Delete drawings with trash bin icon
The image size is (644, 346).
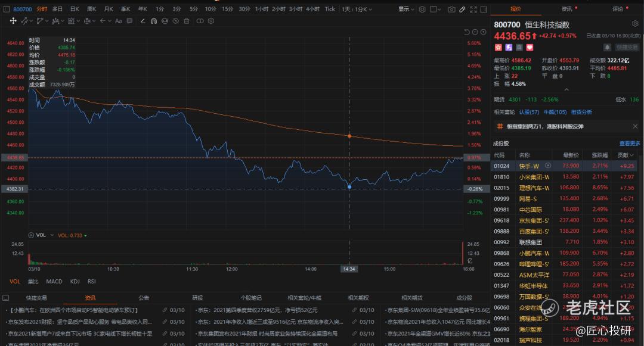coord(187,21)
